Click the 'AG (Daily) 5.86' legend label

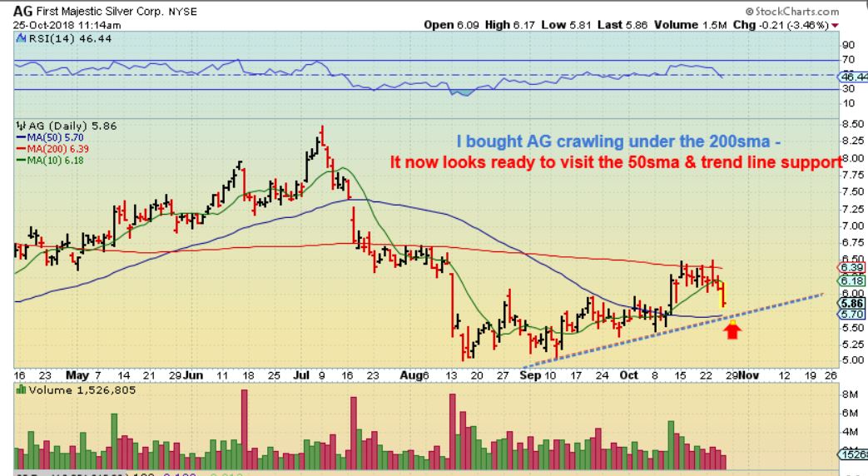72,126
